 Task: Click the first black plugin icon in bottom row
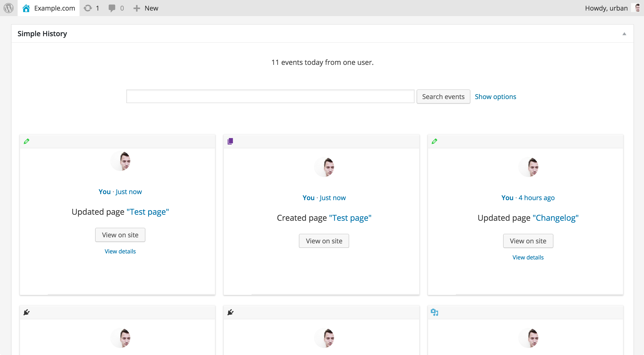[27, 312]
